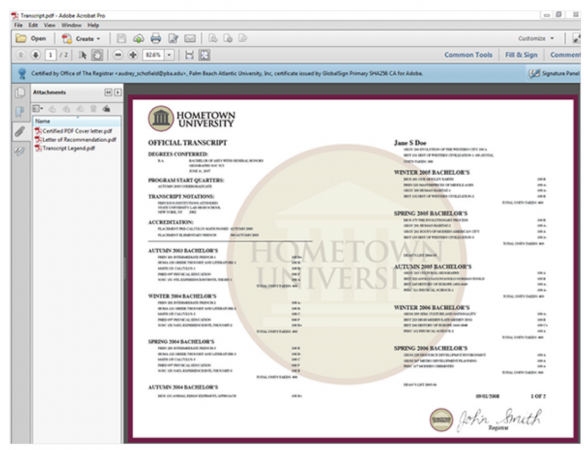Click the Signature Panel button
The height and width of the screenshot is (450, 588).
pyautogui.click(x=554, y=73)
